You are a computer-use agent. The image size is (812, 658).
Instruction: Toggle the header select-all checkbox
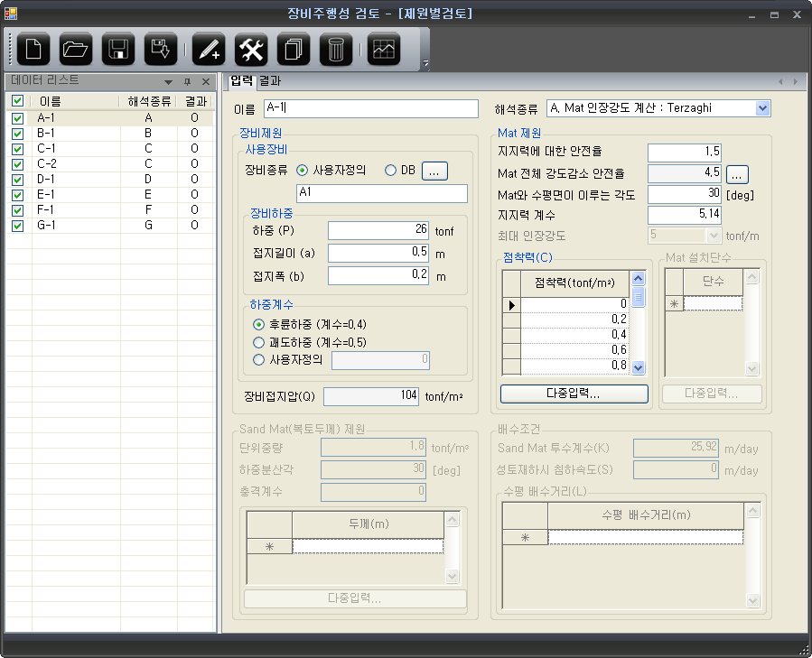coord(17,101)
